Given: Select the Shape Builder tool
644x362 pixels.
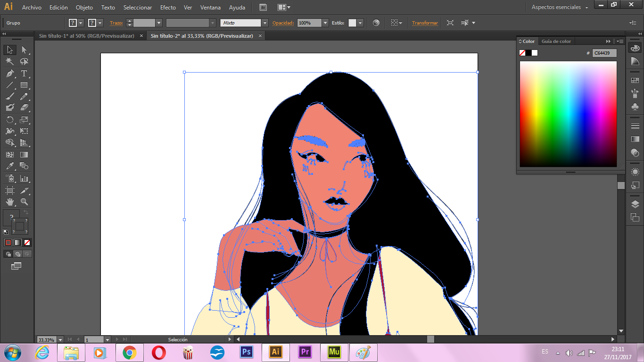Looking at the screenshot, I should (x=10, y=142).
